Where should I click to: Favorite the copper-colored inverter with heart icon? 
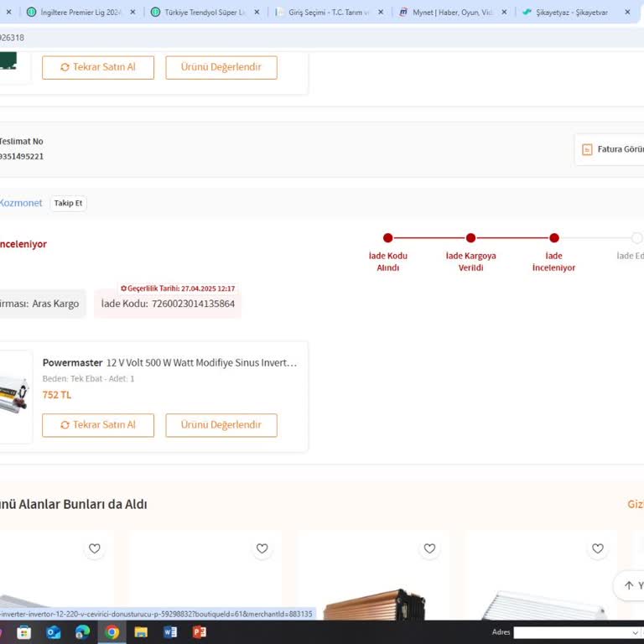(429, 548)
